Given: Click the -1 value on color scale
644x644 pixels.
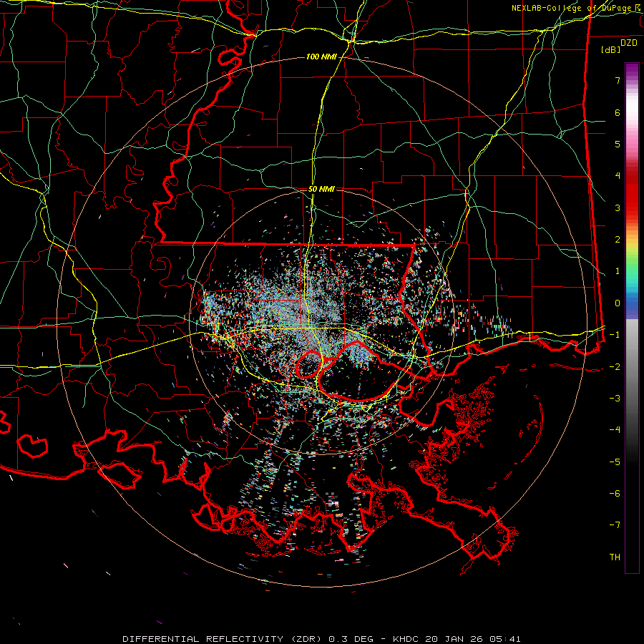Looking at the screenshot, I should 615,335.
